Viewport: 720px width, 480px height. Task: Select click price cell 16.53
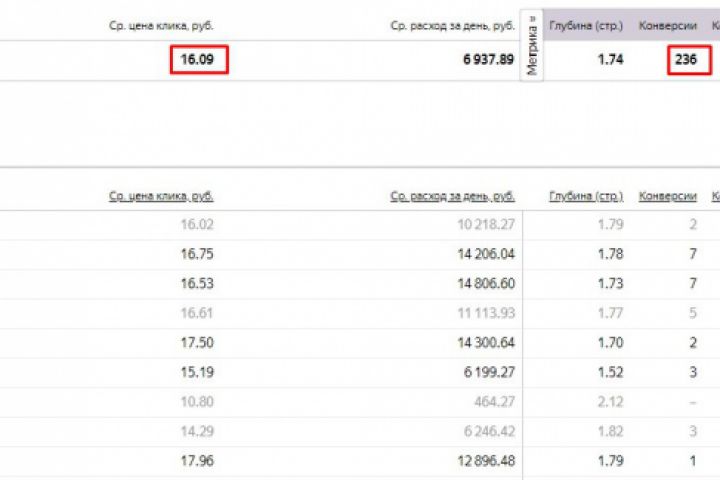click(x=197, y=283)
